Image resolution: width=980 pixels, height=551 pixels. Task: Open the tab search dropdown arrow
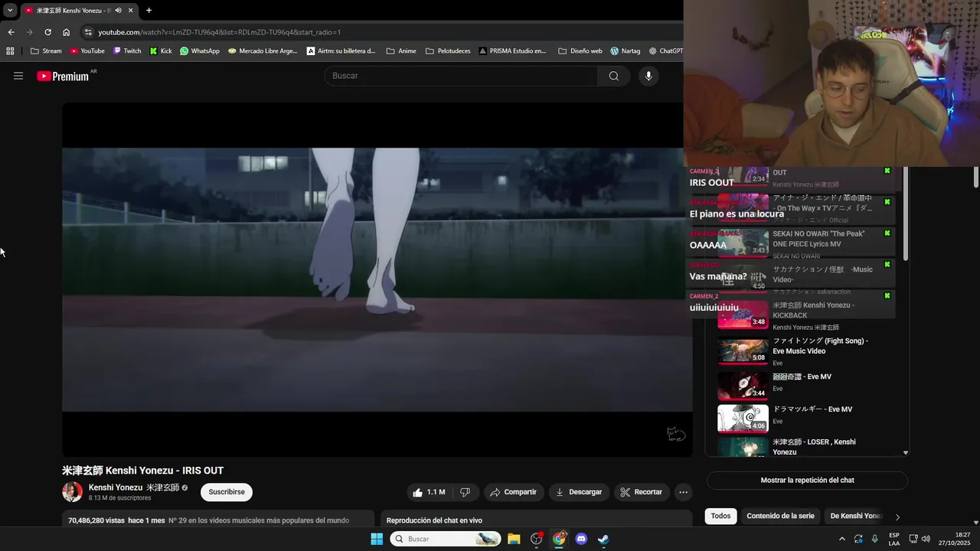click(10, 11)
